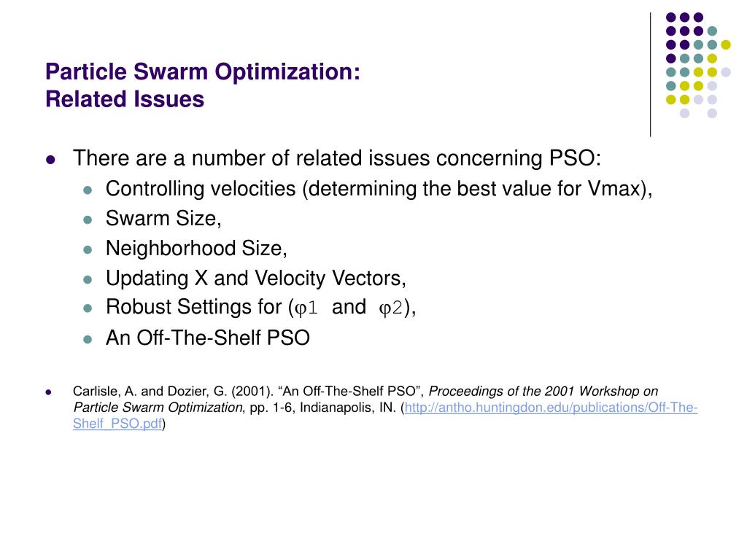Click the "Related Issues" subtitle text
The width and height of the screenshot is (747, 560).
coord(124,98)
